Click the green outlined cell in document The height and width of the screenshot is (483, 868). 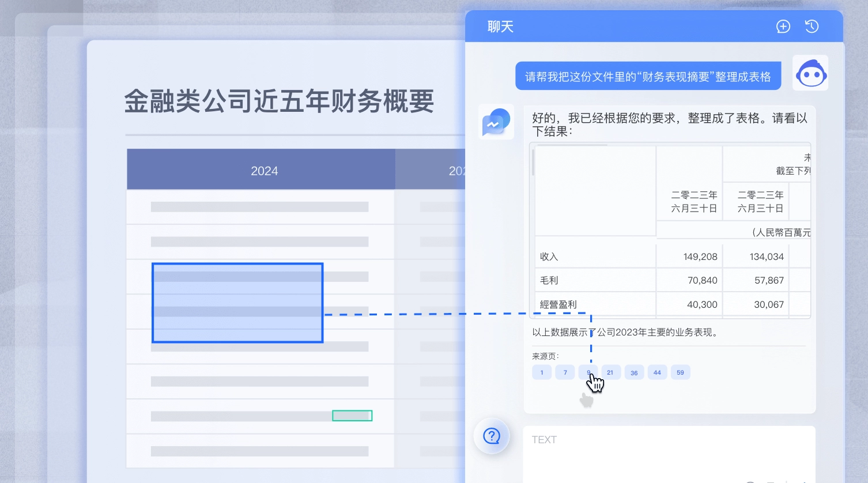tap(352, 416)
